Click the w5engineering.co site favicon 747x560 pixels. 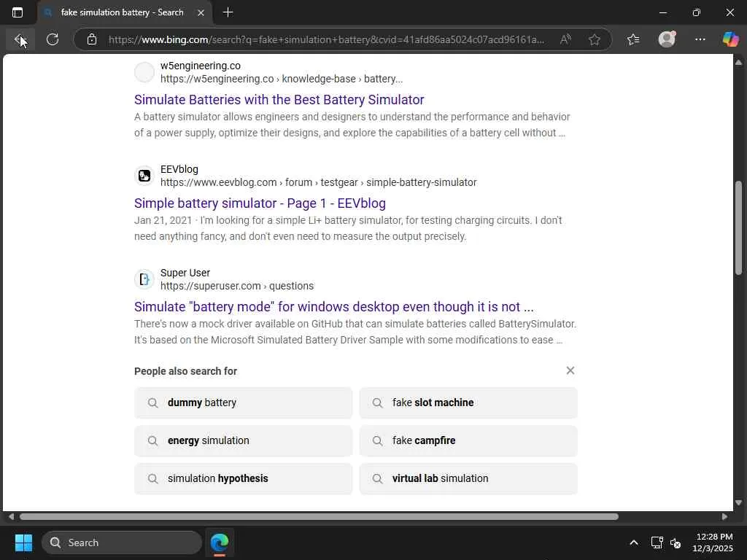tap(144, 72)
